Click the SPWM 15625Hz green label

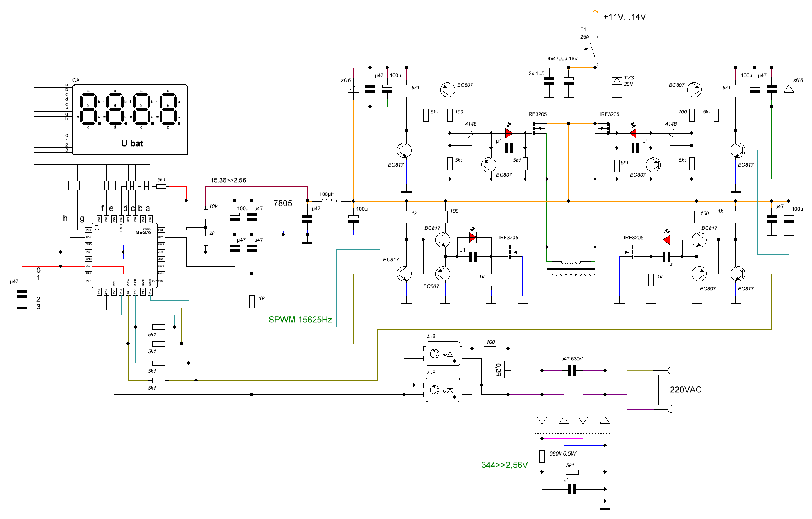(300, 320)
